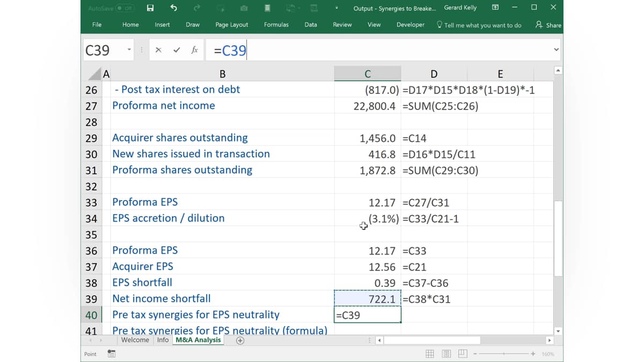
Task: Click the camera icon in quick access toolbar
Action: (x=244, y=8)
